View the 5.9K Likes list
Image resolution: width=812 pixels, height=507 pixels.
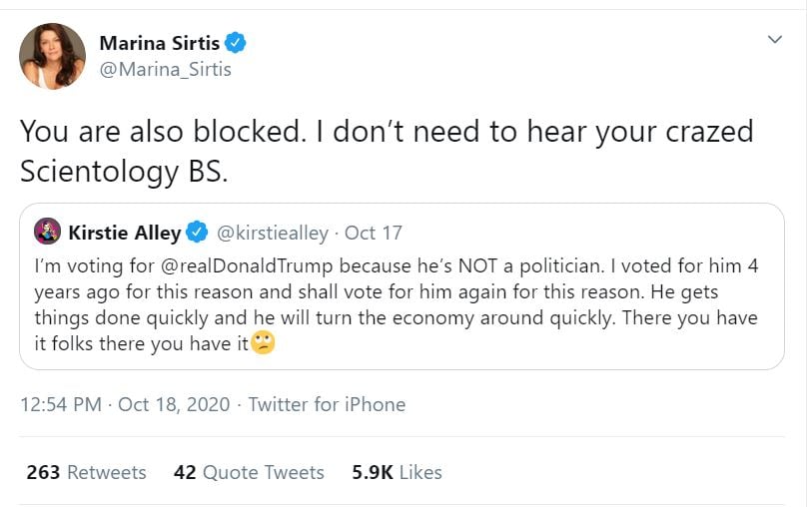[x=397, y=472]
